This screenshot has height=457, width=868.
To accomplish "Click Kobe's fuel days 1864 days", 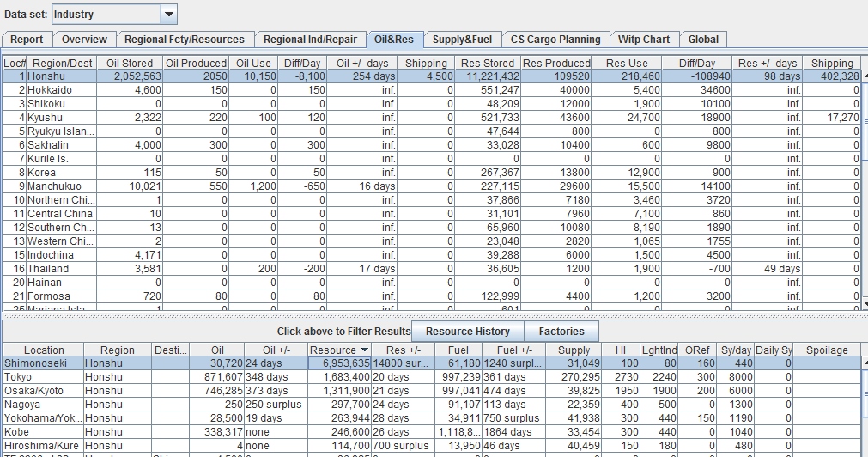I will coord(512,432).
